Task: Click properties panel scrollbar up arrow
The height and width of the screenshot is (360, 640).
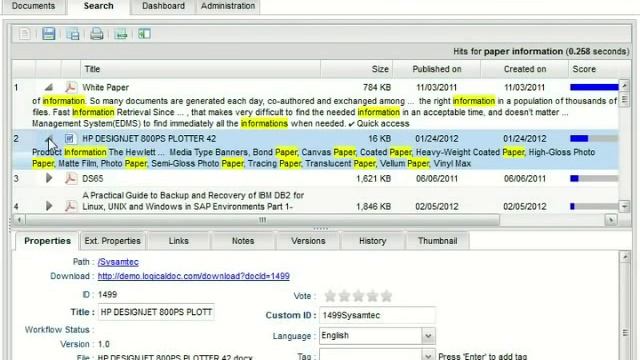Action: [x=625, y=257]
